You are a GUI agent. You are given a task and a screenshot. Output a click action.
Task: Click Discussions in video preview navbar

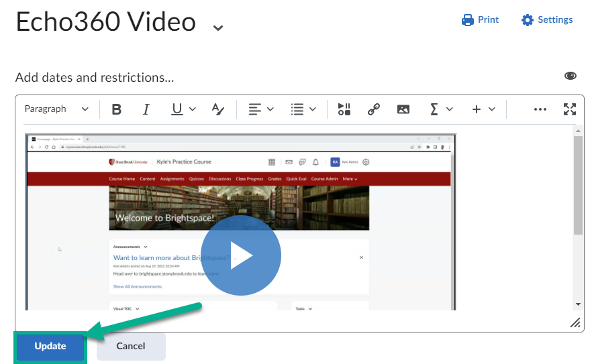point(219,179)
